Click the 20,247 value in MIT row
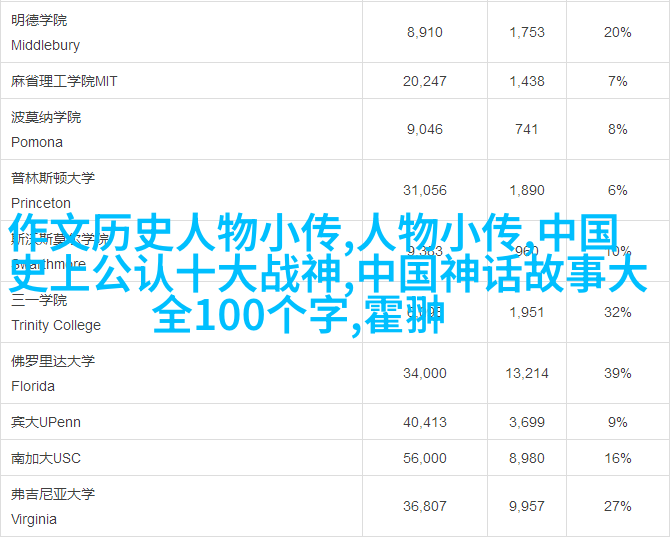 pos(425,81)
